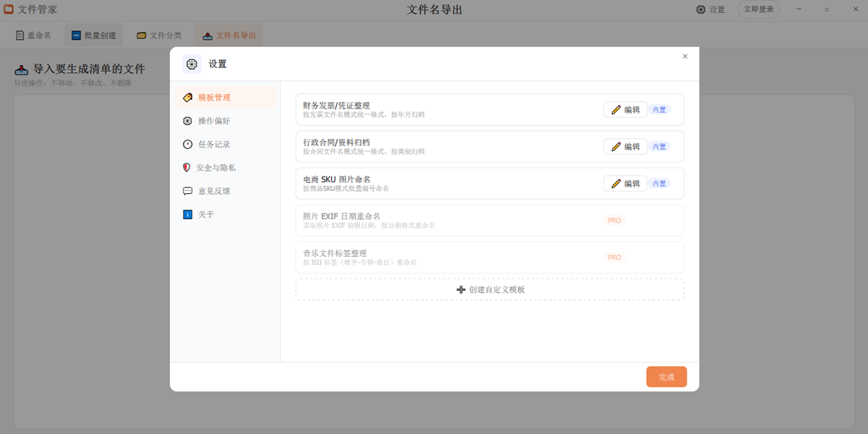
Task: Open 意见反馈 section
Action: 225,191
